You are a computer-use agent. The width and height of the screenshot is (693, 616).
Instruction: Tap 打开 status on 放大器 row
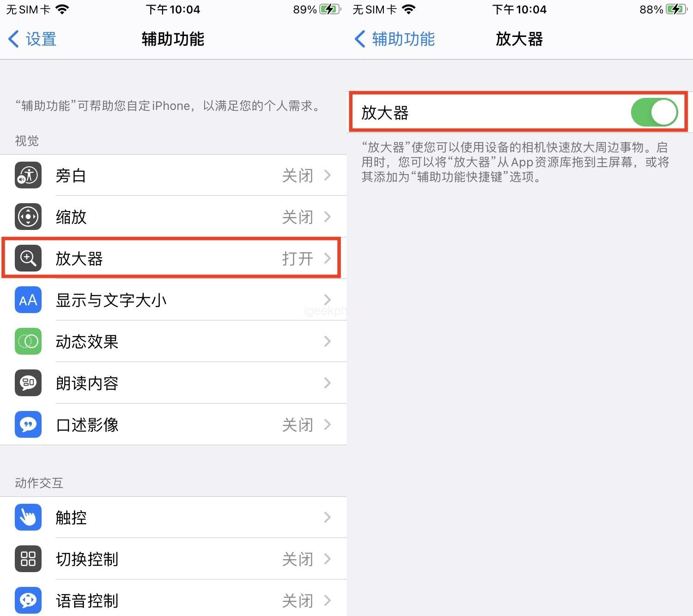click(x=298, y=259)
